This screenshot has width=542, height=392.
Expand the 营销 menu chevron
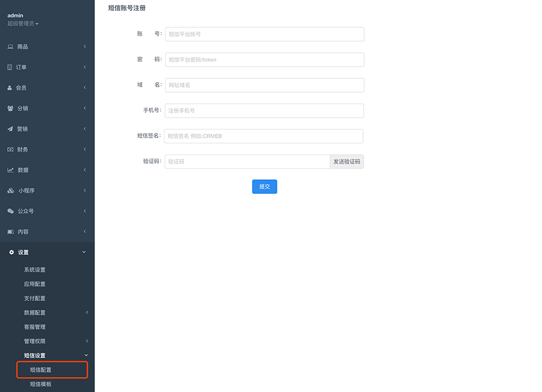pyautogui.click(x=84, y=129)
